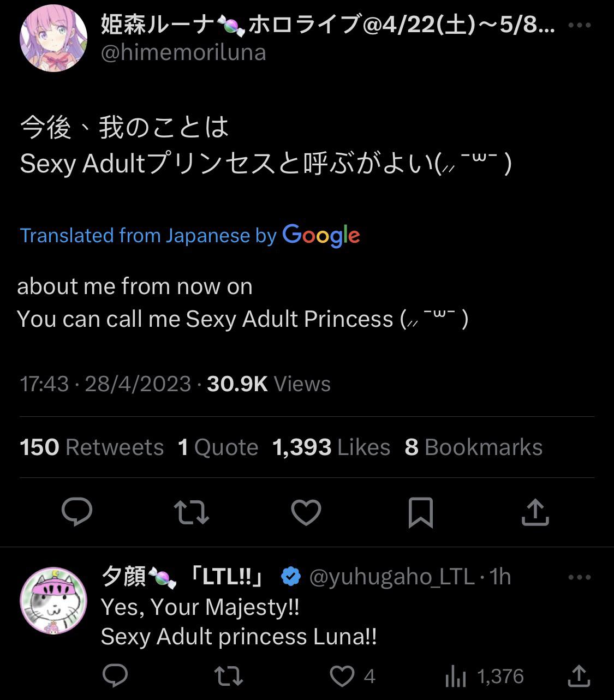Reply to the yuhugaho_LTL comment
This screenshot has height=700, width=614.
pos(115,677)
